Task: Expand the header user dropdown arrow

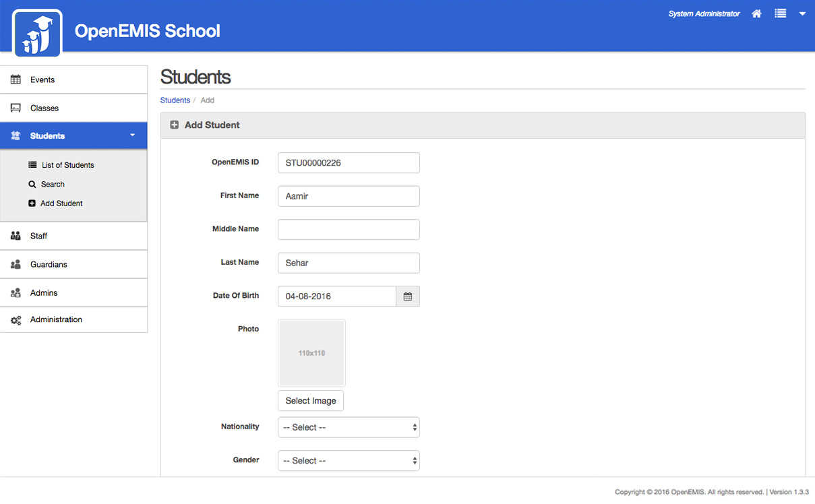Action: (802, 13)
